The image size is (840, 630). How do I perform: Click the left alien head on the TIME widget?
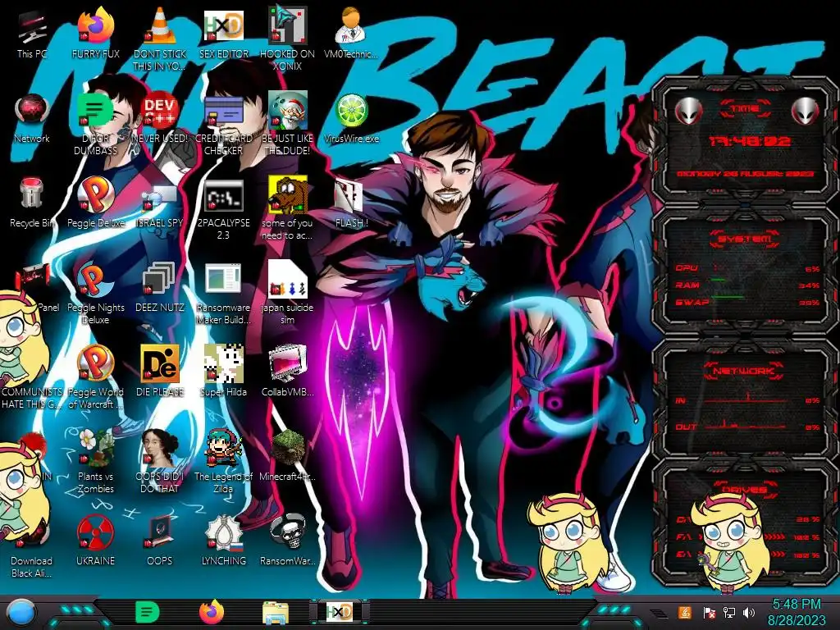pyautogui.click(x=688, y=111)
